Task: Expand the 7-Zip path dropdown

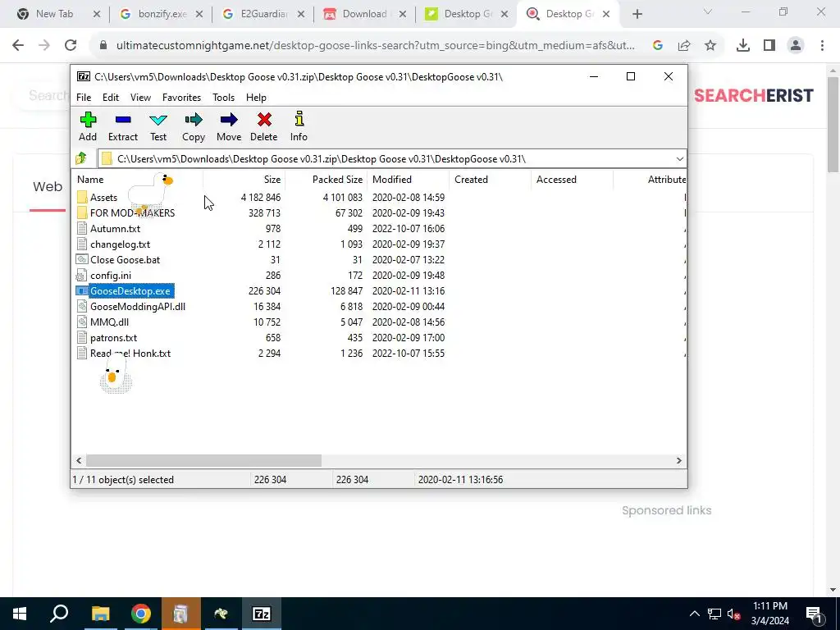Action: (679, 159)
